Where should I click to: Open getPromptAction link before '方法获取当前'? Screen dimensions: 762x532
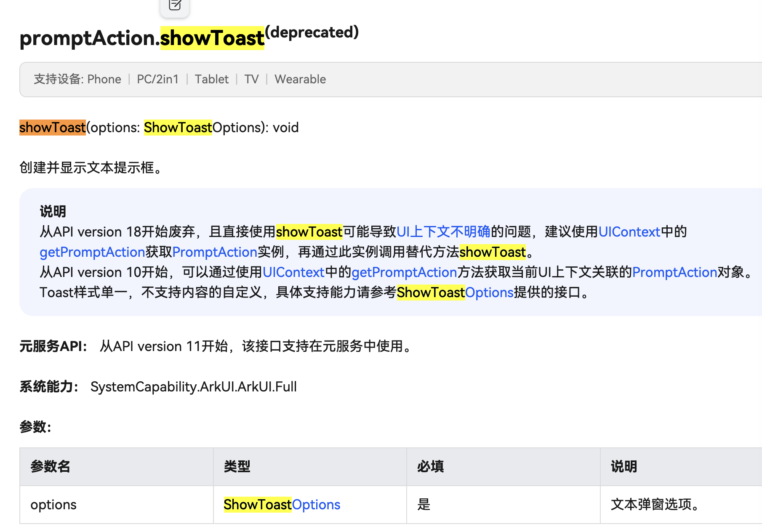[404, 272]
